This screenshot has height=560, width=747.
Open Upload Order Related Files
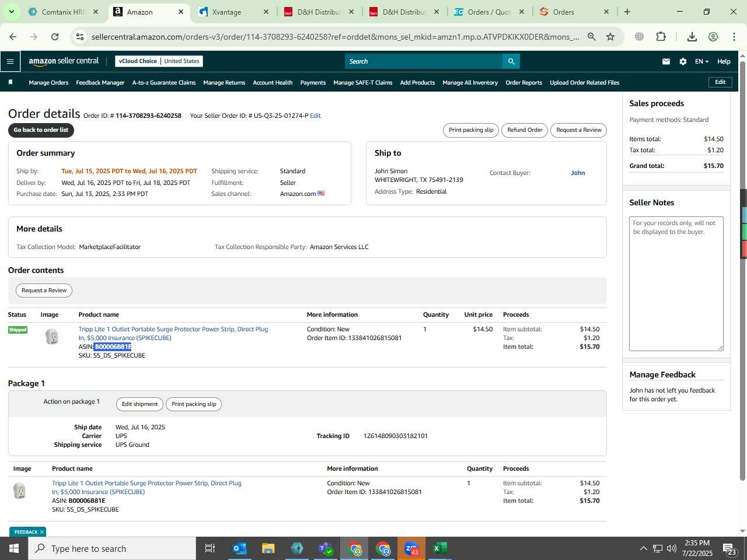point(584,83)
